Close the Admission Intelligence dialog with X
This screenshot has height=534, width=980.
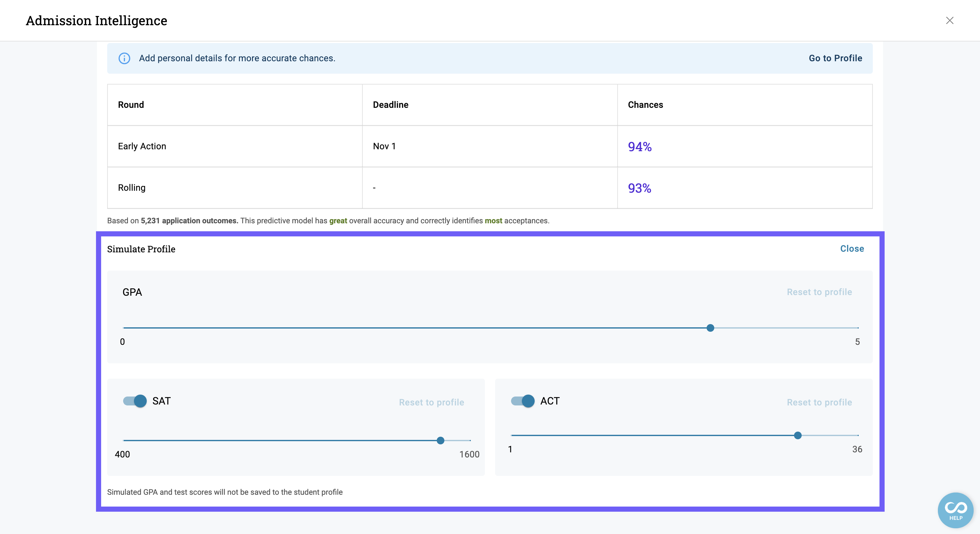[950, 20]
